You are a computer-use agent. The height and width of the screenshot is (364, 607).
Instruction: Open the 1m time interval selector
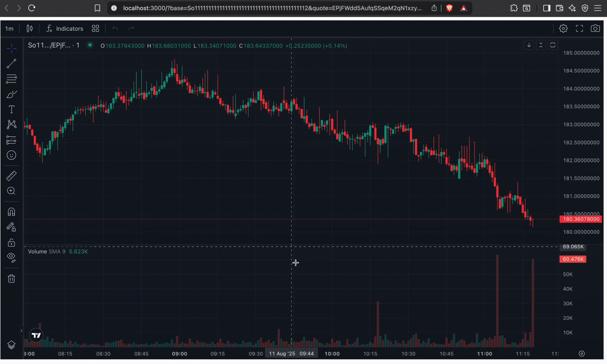coord(9,29)
